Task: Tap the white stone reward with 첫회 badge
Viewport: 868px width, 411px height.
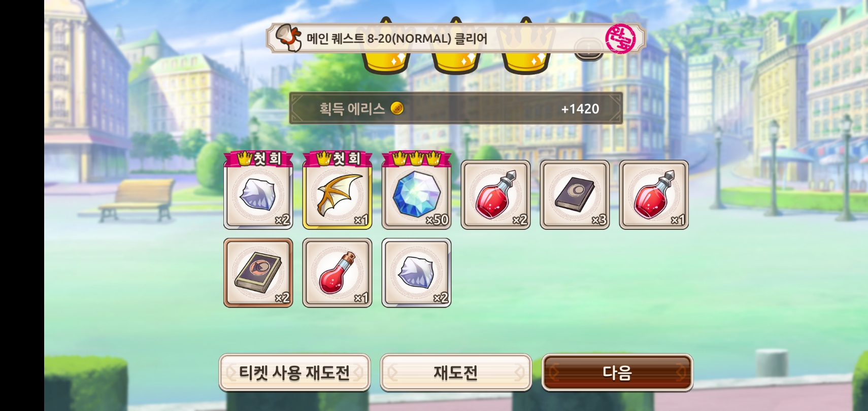Action: tap(258, 195)
